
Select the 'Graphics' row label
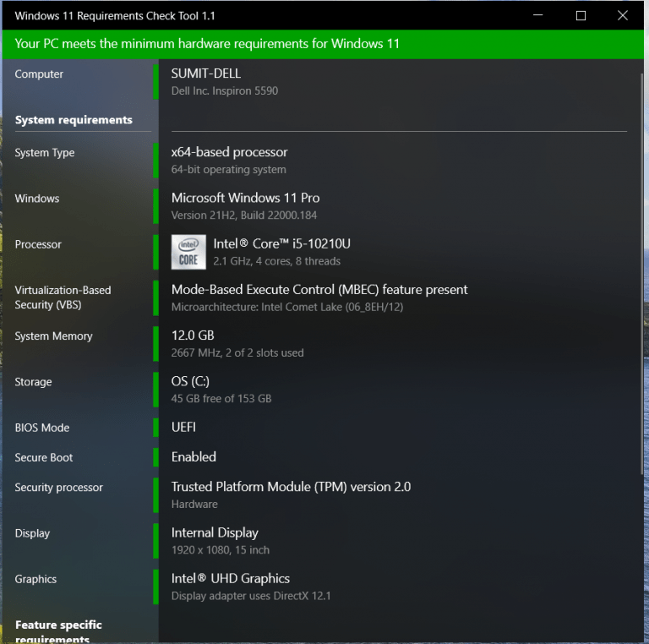(35, 580)
